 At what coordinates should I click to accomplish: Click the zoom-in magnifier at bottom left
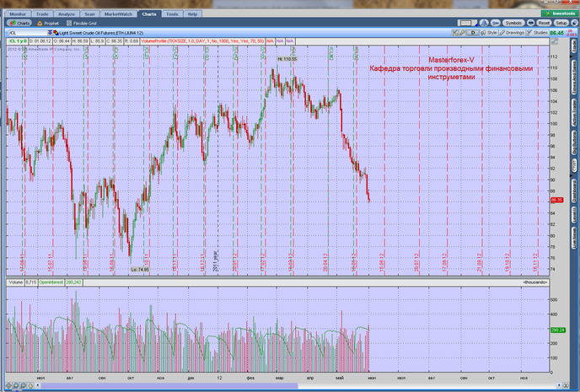tap(16, 386)
